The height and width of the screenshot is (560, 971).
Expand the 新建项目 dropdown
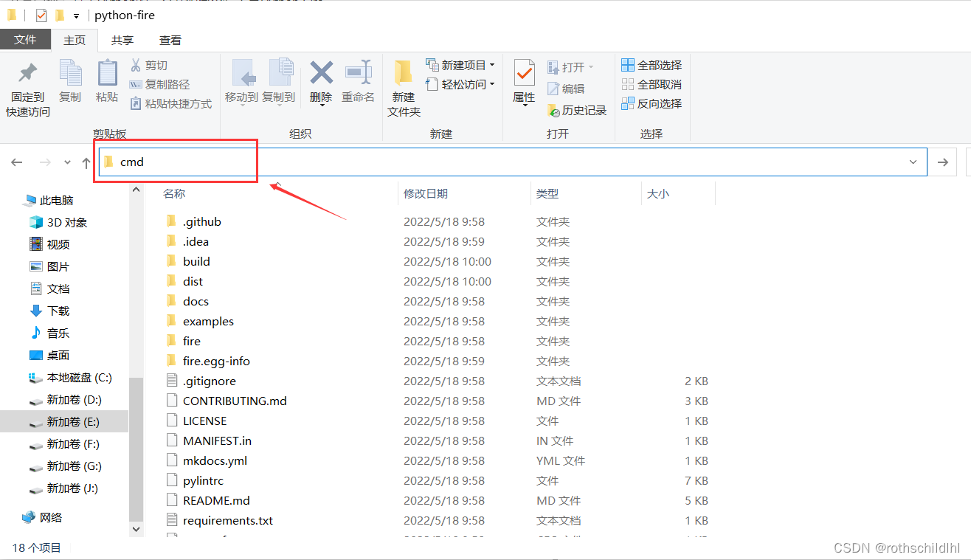pos(459,65)
